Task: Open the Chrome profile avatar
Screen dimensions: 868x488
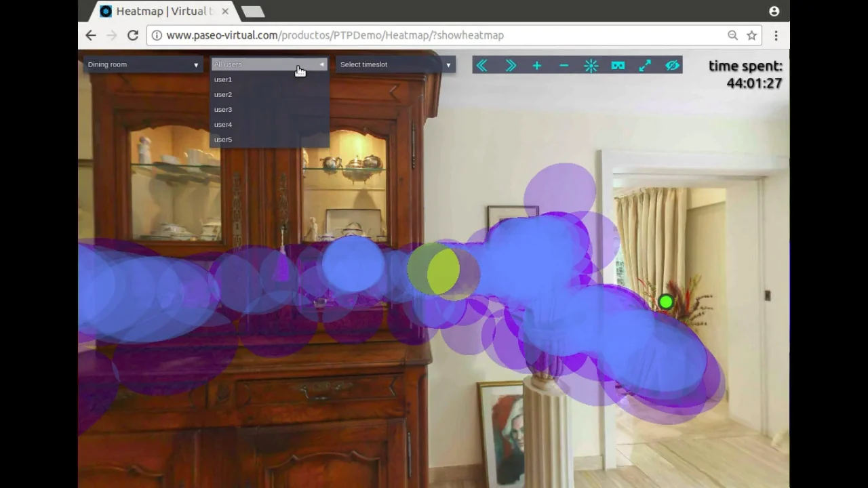Action: (x=774, y=12)
